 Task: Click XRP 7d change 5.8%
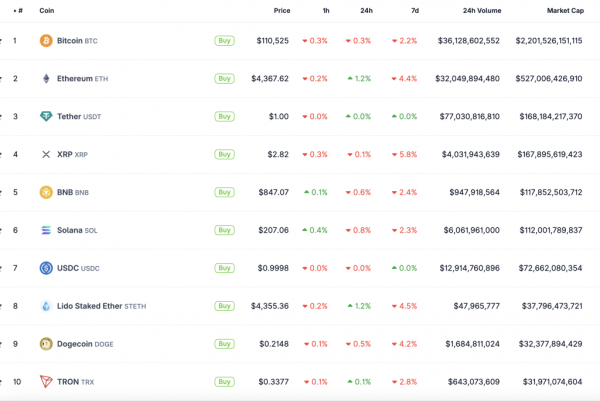(404, 154)
